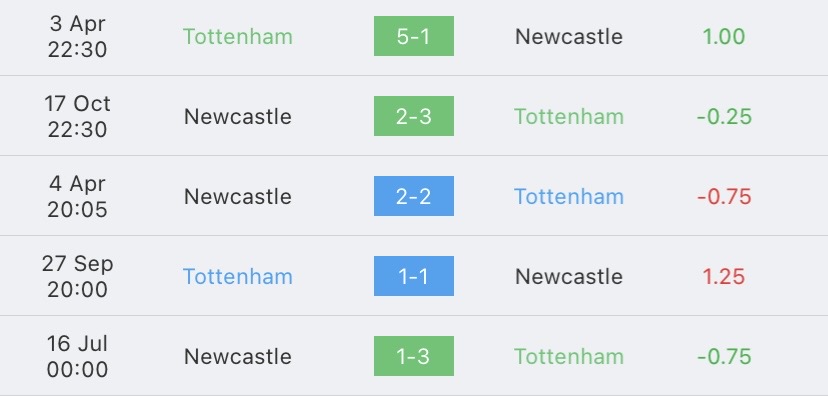Open Newcastle in the 16 Jul match

point(238,356)
